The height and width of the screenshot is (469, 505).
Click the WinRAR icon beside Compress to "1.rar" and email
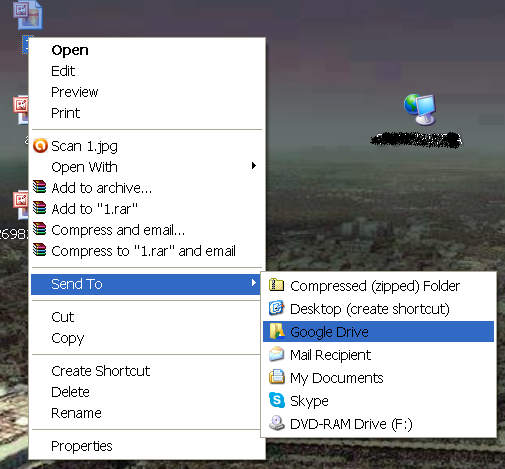(40, 250)
